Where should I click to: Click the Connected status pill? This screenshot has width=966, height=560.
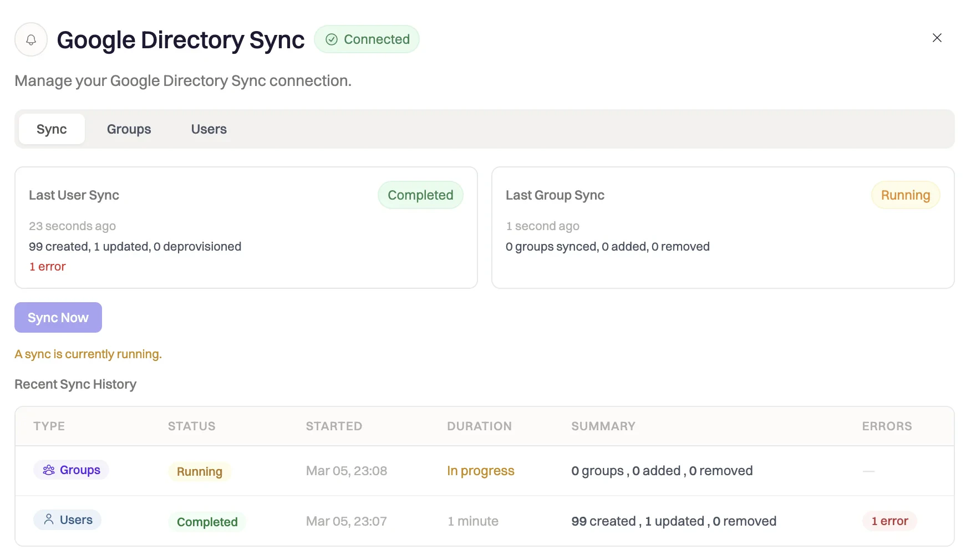coord(367,39)
